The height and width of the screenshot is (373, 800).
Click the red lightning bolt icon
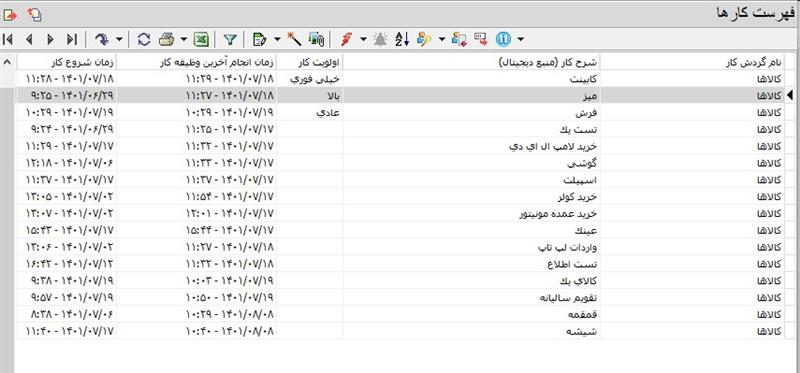pyautogui.click(x=347, y=39)
